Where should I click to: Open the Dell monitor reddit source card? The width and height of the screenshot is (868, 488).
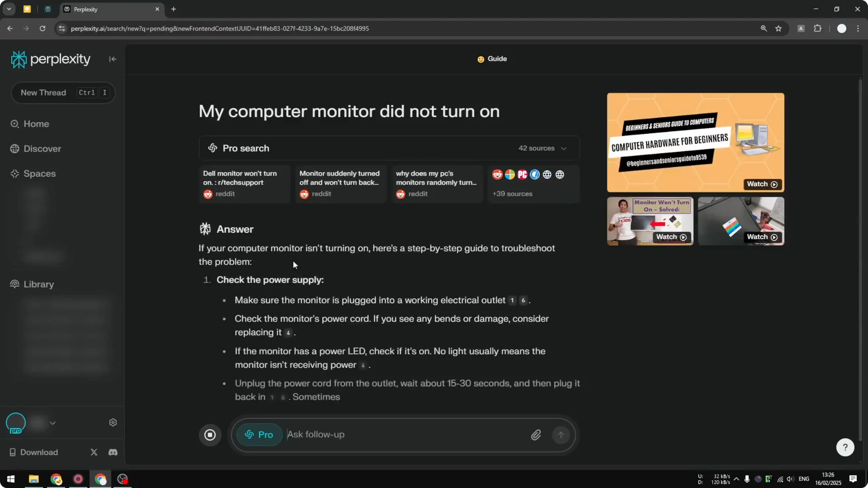tap(244, 183)
